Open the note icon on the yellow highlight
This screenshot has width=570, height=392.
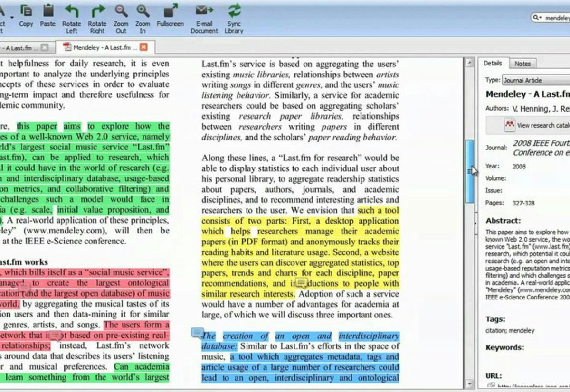pyautogui.click(x=301, y=283)
